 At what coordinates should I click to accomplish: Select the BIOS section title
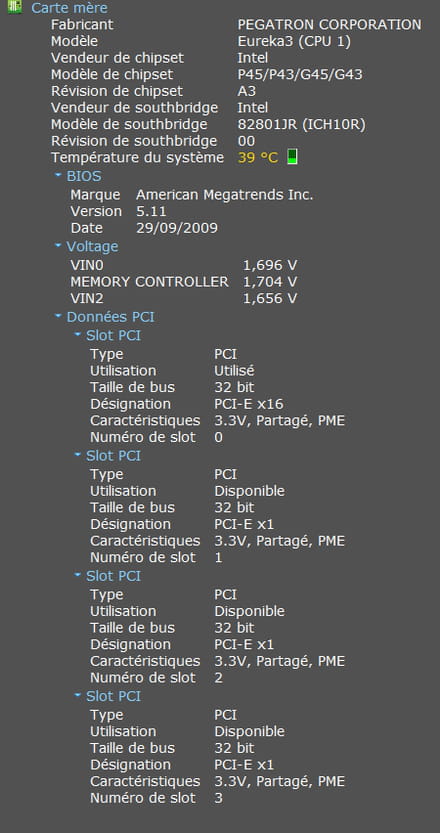pyautogui.click(x=84, y=176)
